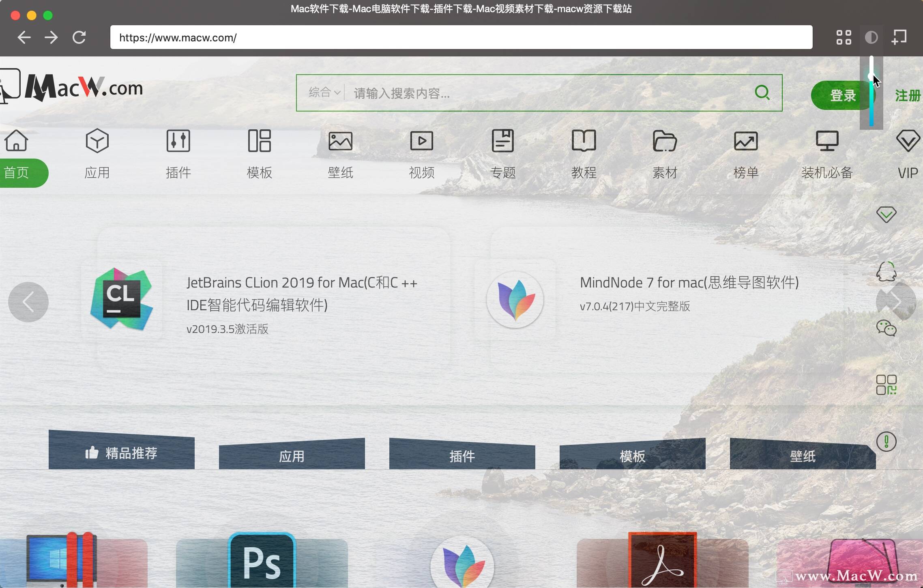
Task: Click the QR code icon in sidebar
Action: coord(887,385)
